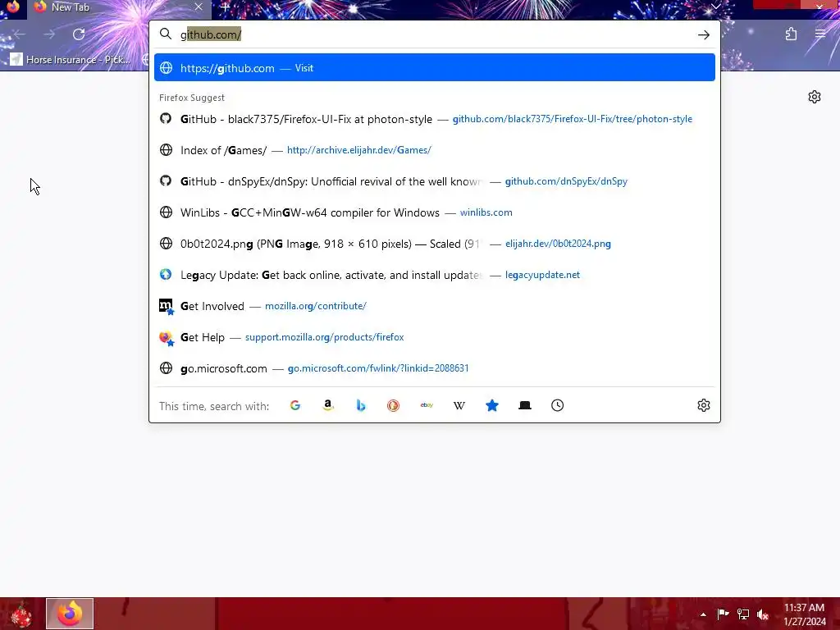Click the Go arrow in the address bar
Screen dimensions: 840x630
[703, 34]
